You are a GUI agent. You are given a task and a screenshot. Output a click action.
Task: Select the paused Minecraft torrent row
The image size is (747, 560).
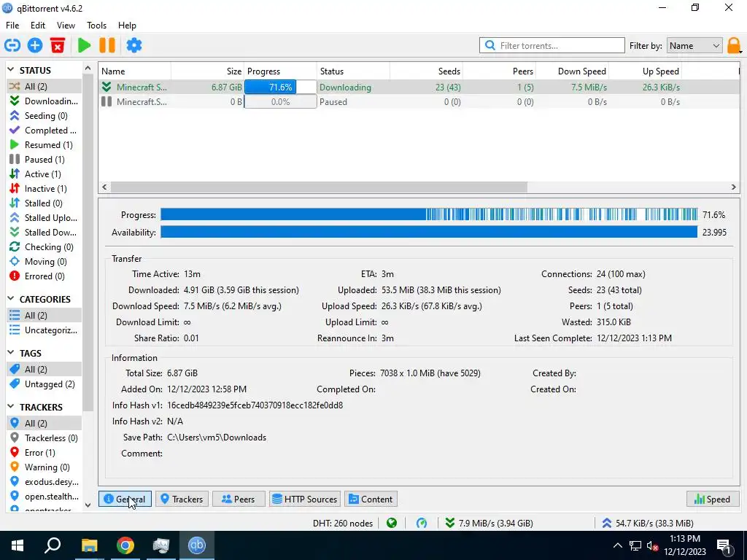click(419, 102)
